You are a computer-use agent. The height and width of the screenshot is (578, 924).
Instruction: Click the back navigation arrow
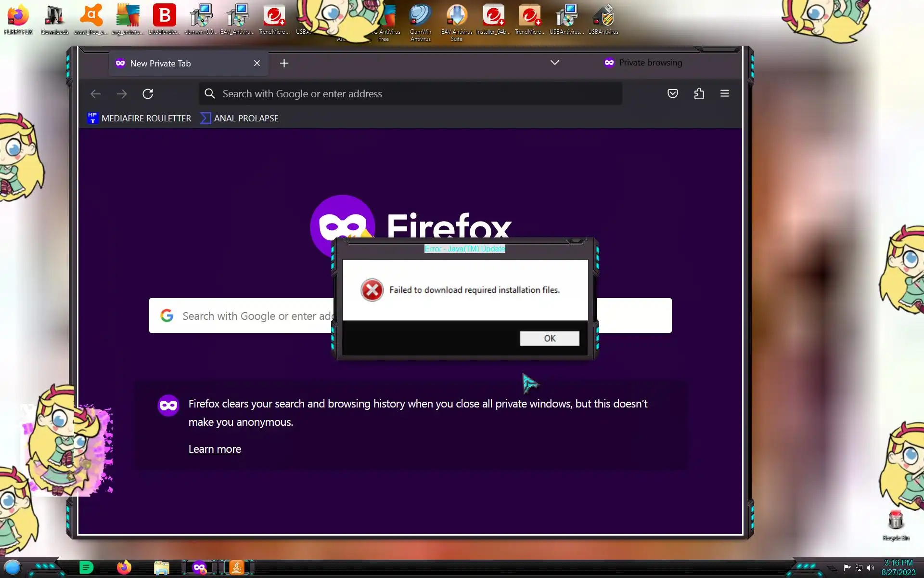tap(96, 94)
